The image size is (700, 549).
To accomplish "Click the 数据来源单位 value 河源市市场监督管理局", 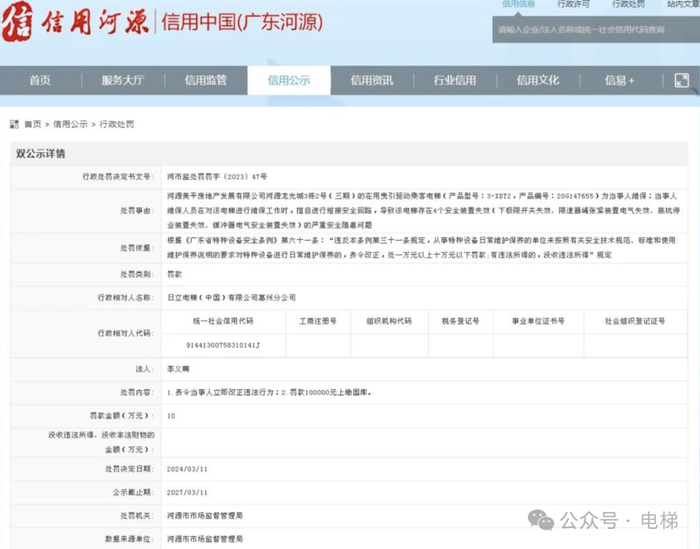I will tap(205, 539).
